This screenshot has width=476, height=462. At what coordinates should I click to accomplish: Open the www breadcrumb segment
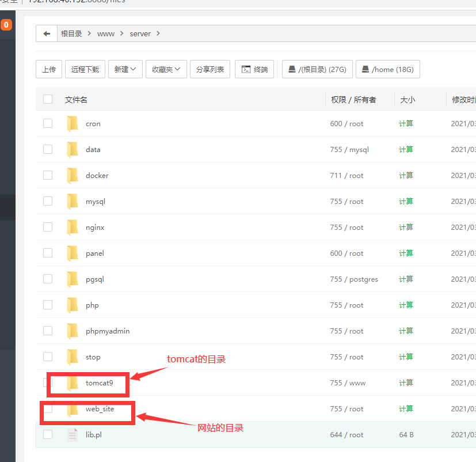(x=106, y=33)
